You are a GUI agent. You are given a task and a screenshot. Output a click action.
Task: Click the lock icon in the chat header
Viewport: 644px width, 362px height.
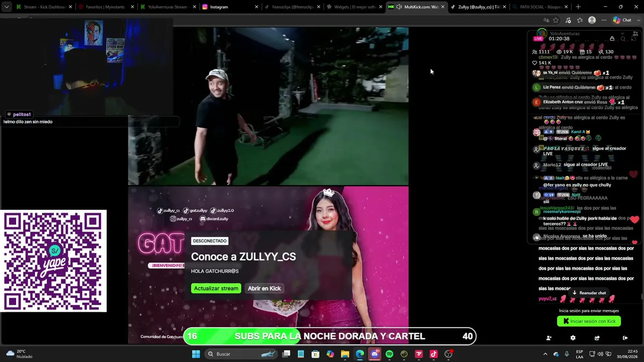(x=612, y=39)
